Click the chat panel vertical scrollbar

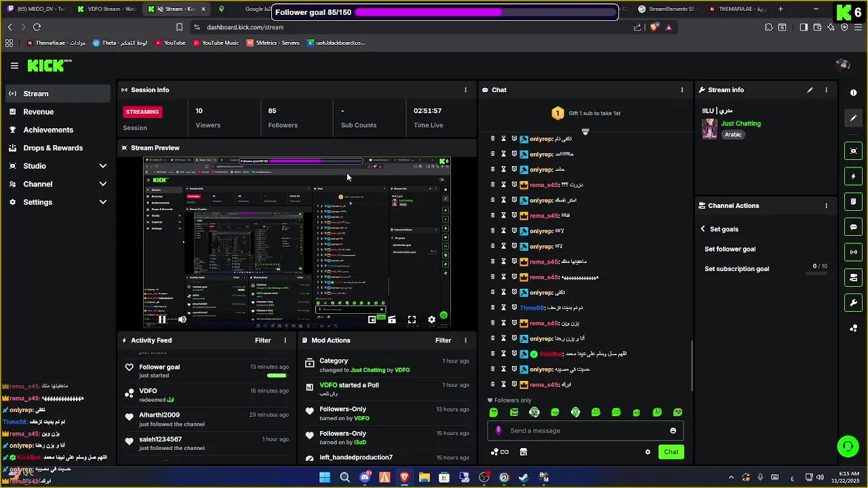pyautogui.click(x=691, y=366)
